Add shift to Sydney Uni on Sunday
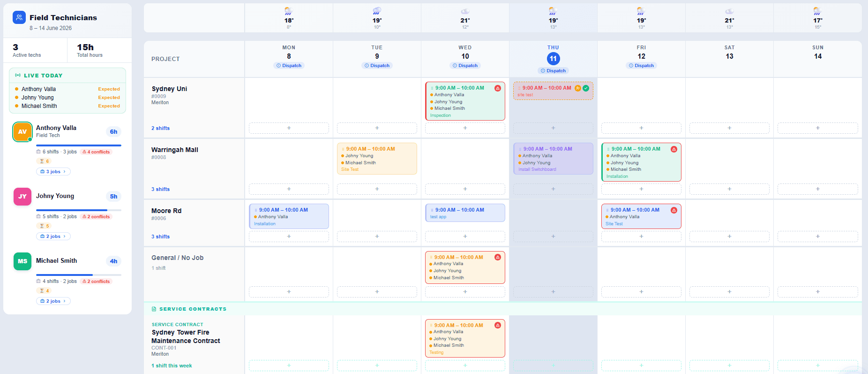This screenshot has width=868, height=374. pos(817,128)
